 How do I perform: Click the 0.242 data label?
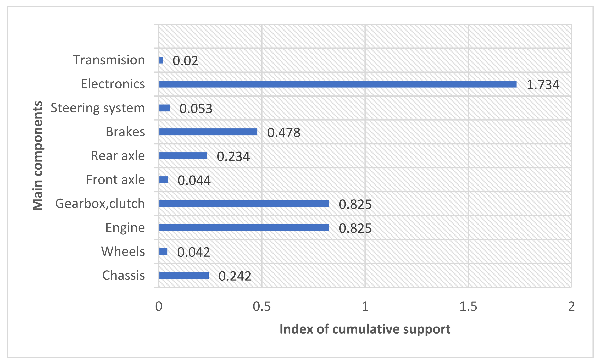pyautogui.click(x=235, y=276)
